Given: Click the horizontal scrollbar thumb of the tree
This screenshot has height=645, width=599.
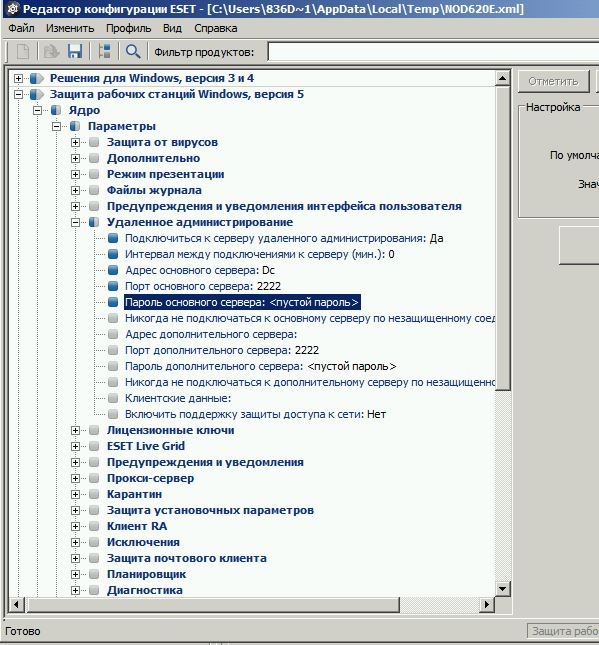Looking at the screenshot, I should click(213, 604).
